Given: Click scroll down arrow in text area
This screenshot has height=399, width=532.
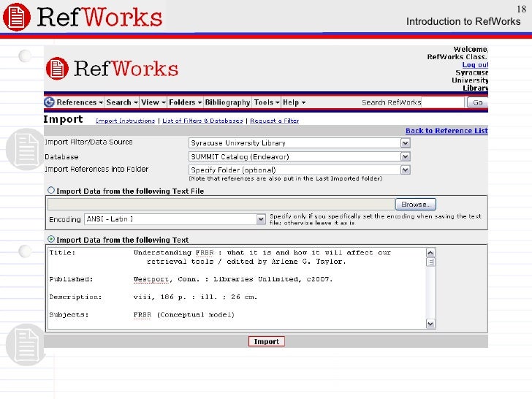Looking at the screenshot, I should pyautogui.click(x=430, y=323).
